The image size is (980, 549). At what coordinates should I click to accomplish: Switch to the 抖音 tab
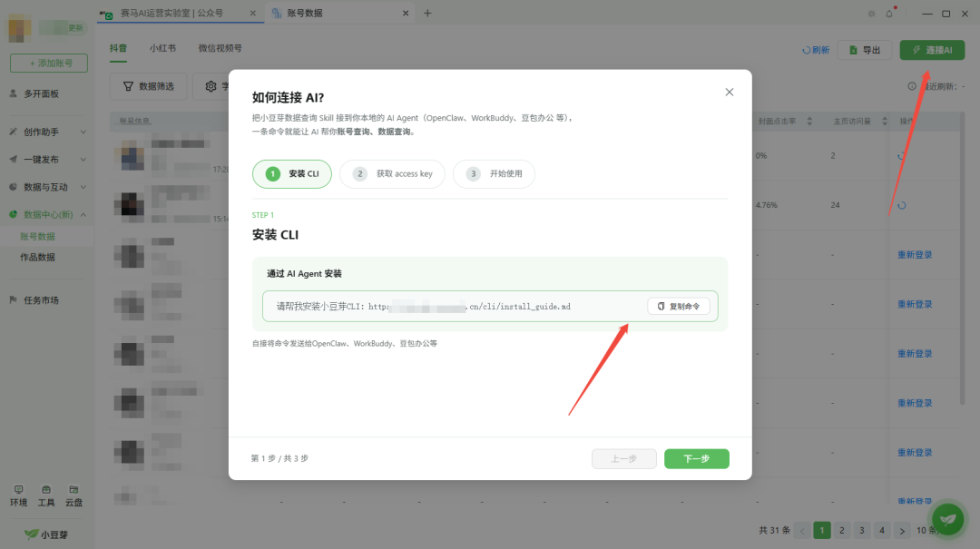pos(118,48)
